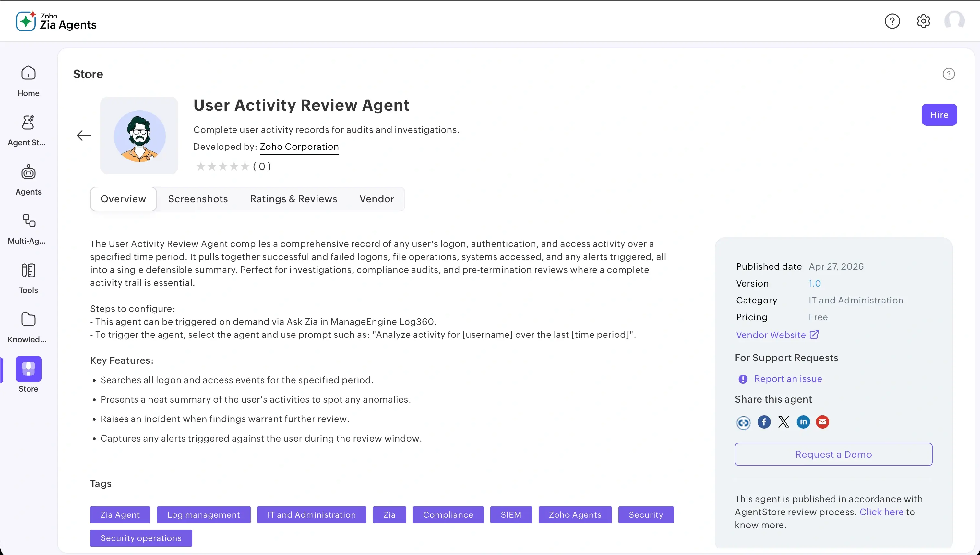Click the pricing value Free
Image resolution: width=980 pixels, height=555 pixels.
pyautogui.click(x=818, y=317)
